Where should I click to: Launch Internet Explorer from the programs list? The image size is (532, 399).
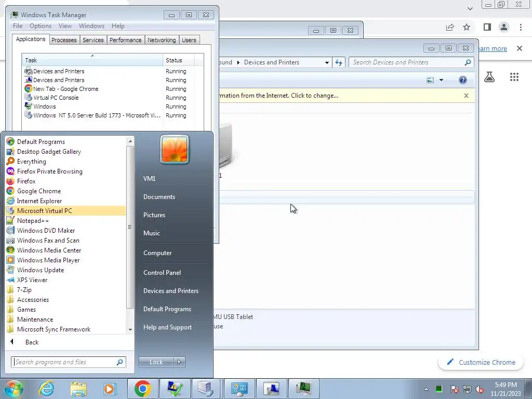click(39, 201)
